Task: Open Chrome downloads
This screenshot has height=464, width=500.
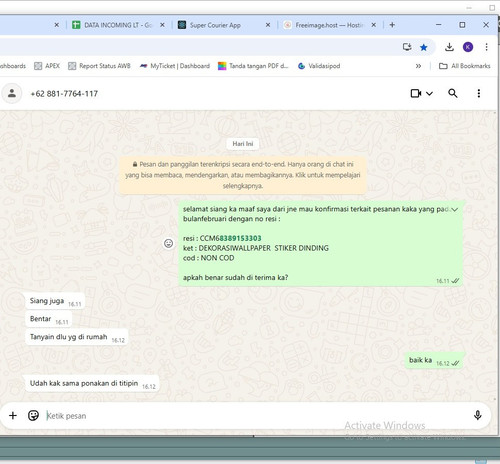Action: coord(449,47)
